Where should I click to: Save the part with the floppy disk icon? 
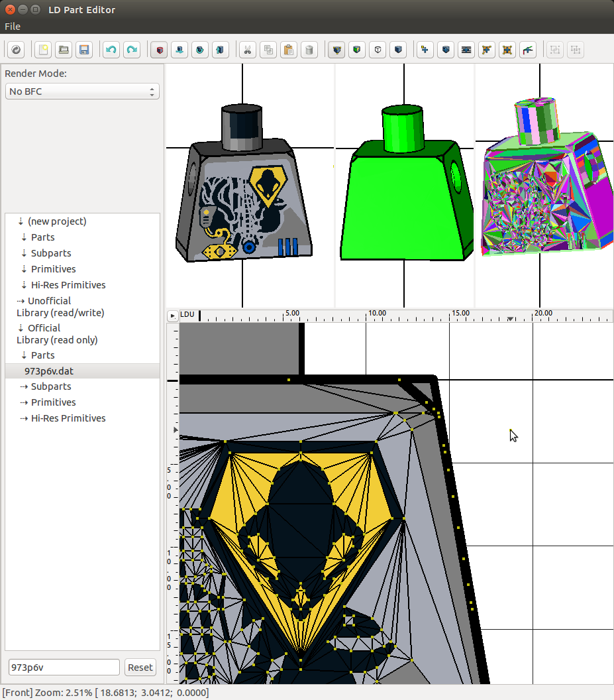[84, 50]
